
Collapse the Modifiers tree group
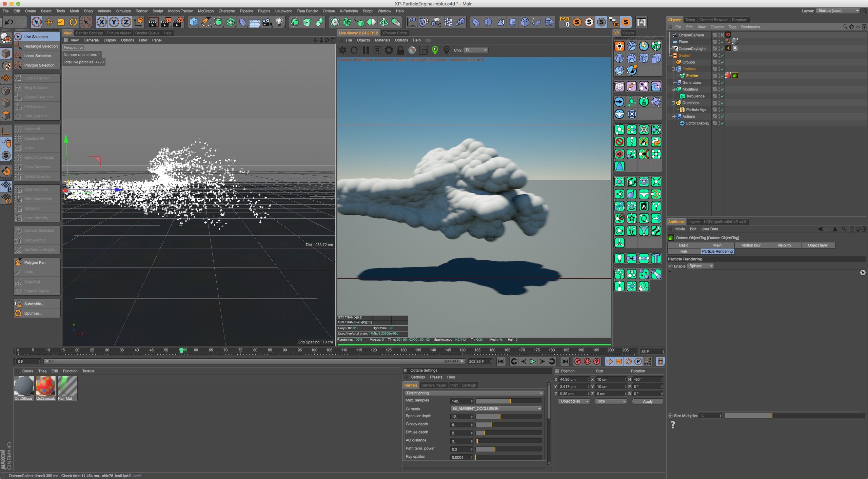click(673, 89)
